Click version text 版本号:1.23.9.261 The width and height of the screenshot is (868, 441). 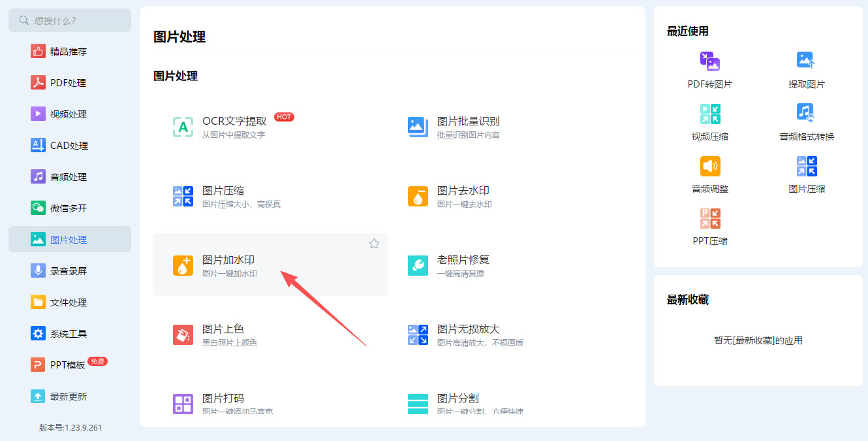(70, 428)
